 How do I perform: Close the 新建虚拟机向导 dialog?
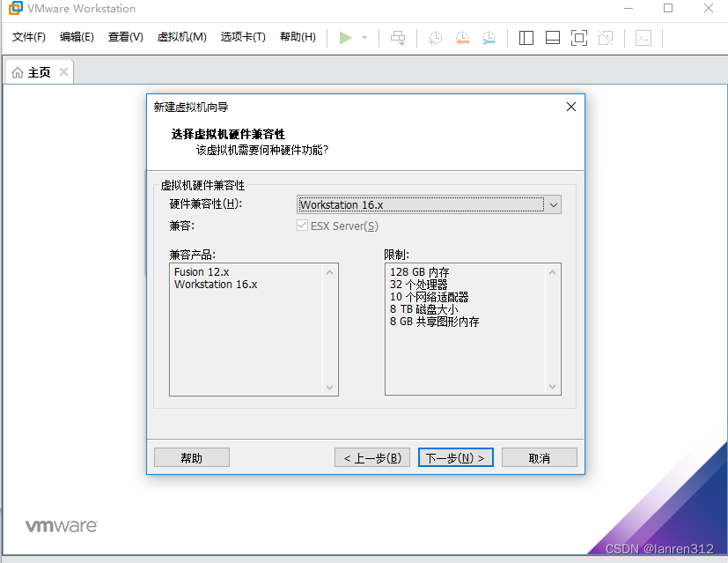coord(571,107)
